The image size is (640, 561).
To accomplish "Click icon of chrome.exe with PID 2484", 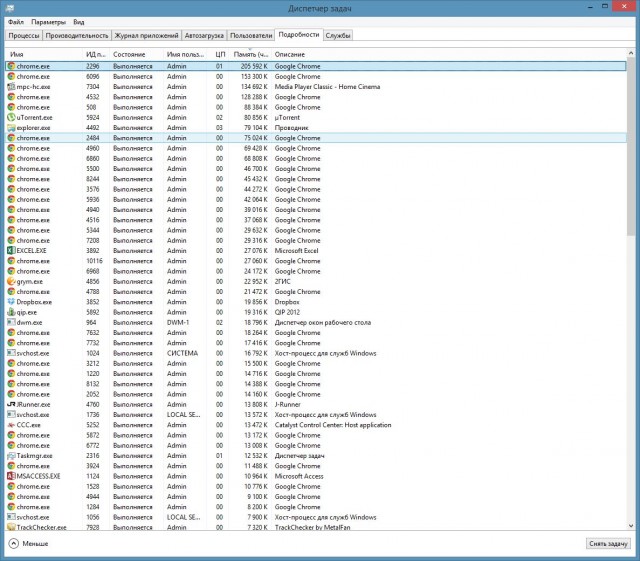I will pyautogui.click(x=11, y=138).
